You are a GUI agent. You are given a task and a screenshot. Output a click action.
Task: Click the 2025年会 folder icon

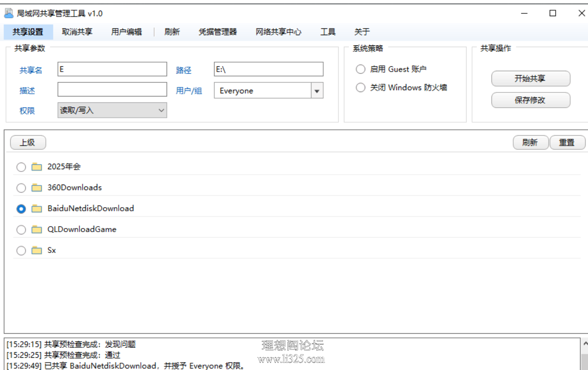37,167
